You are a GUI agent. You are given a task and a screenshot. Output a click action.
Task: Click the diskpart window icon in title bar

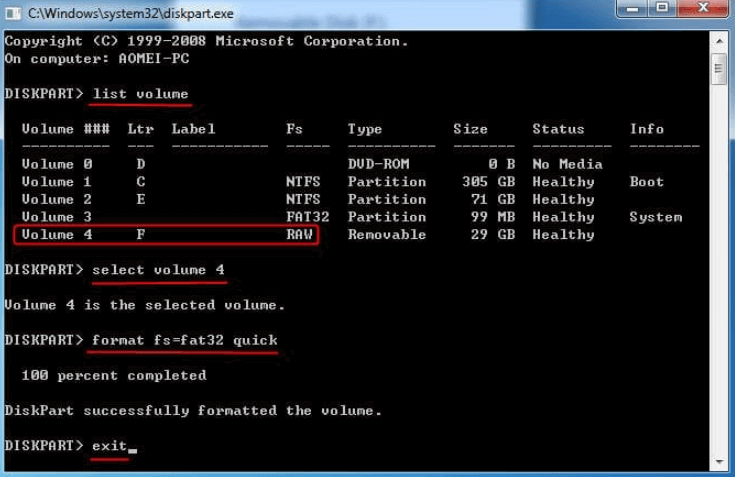[x=12, y=13]
